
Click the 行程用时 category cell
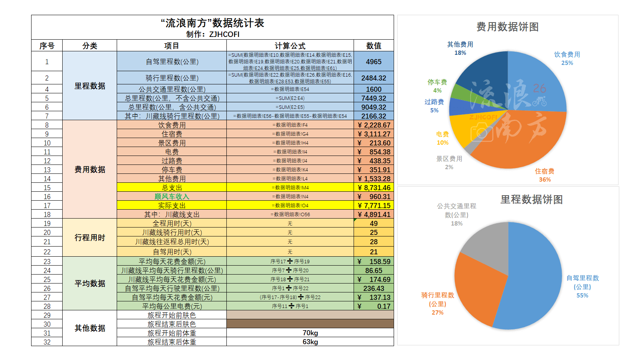point(90,237)
